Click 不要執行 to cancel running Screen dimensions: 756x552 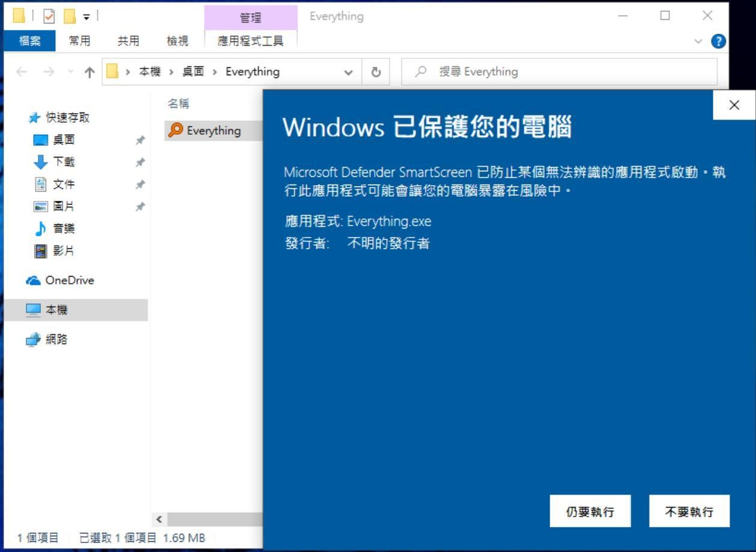pyautogui.click(x=689, y=511)
